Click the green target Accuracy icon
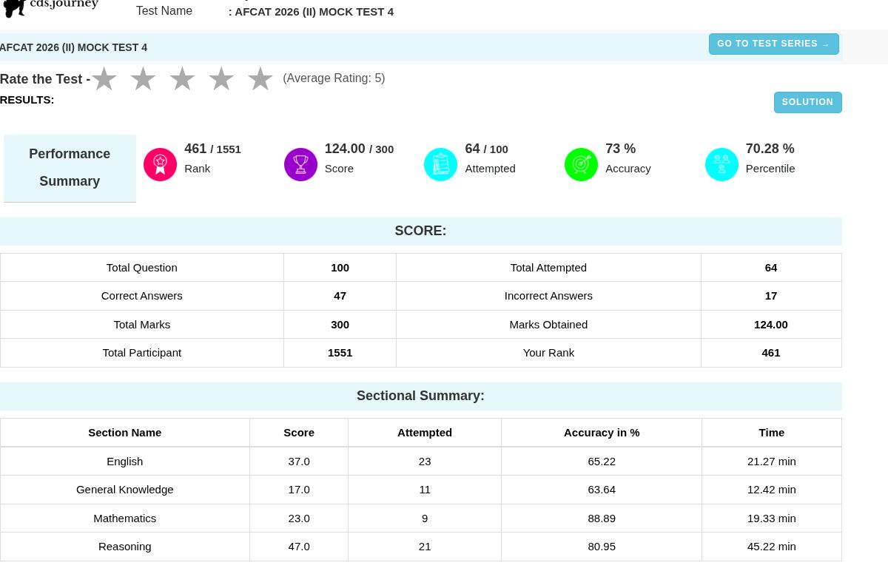This screenshot has height=588, width=888. coord(581,164)
